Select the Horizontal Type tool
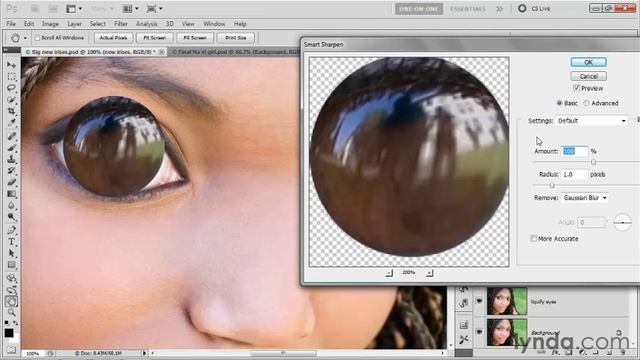Image resolution: width=640 pixels, height=360 pixels. click(x=11, y=242)
